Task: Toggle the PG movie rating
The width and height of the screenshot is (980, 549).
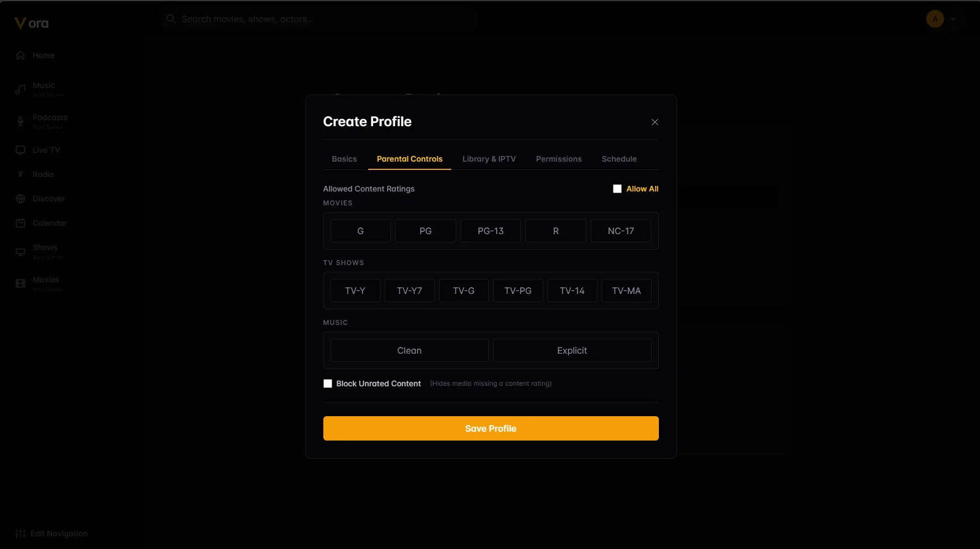Action: [x=425, y=231]
